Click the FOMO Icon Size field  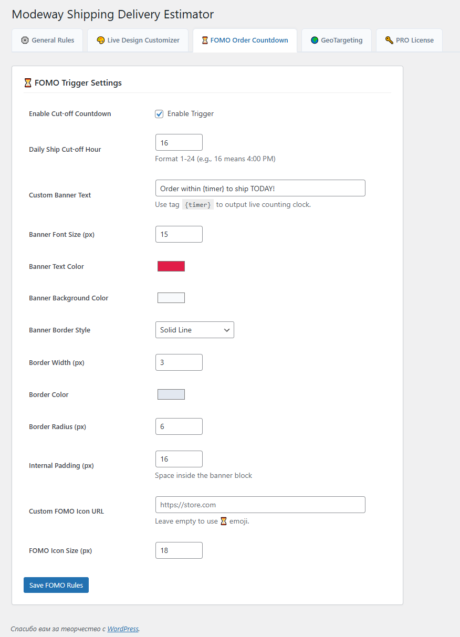[x=179, y=550]
